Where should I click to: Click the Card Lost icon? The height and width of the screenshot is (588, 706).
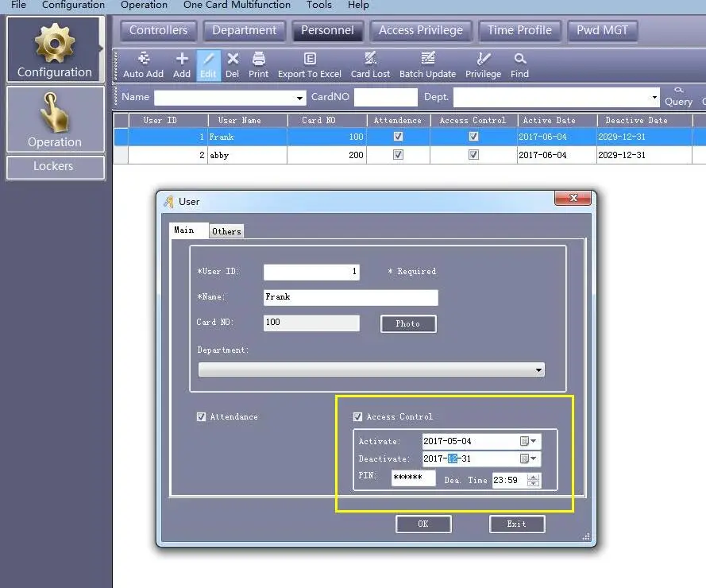(370, 65)
